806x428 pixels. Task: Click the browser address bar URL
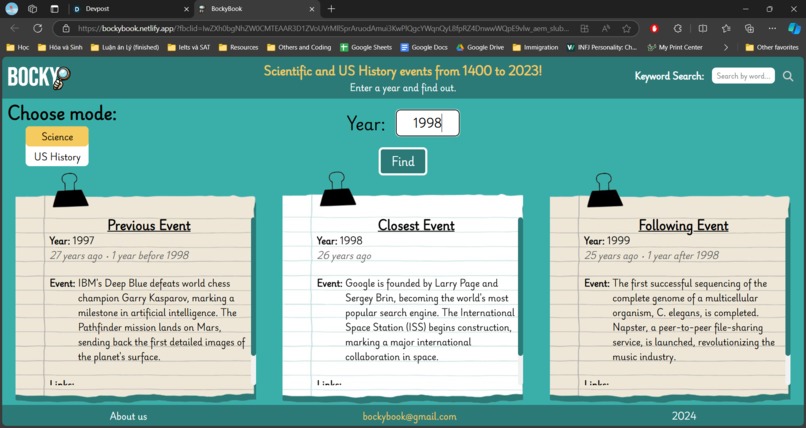point(324,29)
